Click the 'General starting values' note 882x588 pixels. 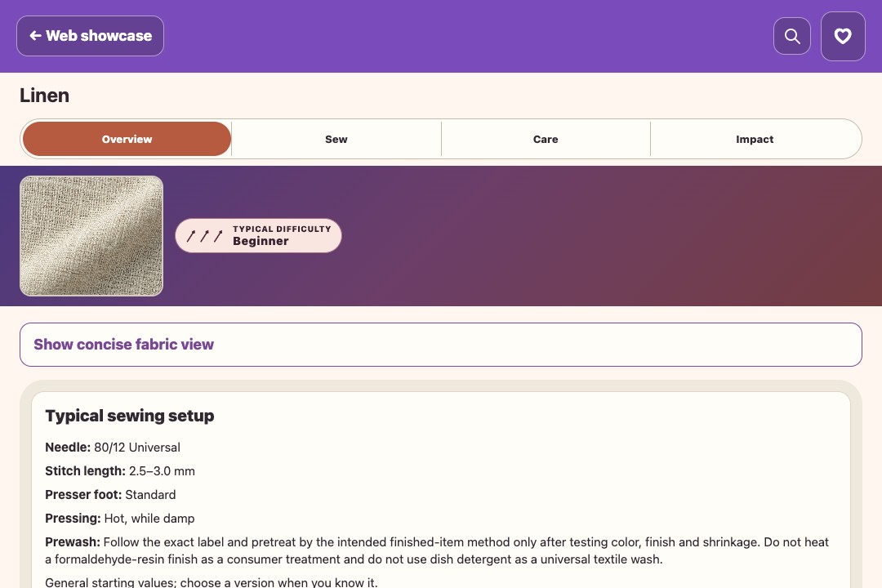[211, 581]
